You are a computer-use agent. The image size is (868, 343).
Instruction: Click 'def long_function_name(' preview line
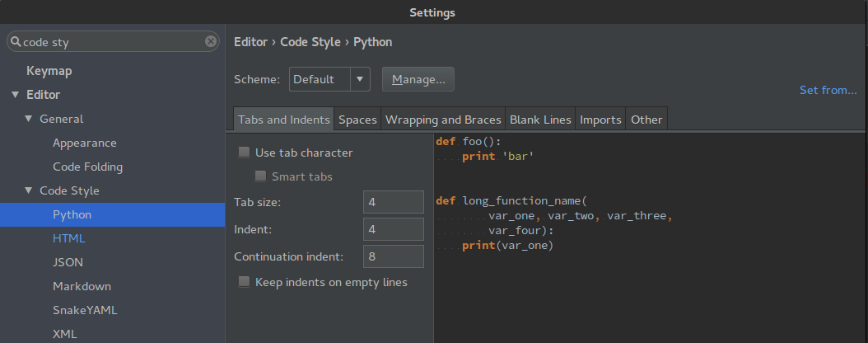(x=511, y=200)
